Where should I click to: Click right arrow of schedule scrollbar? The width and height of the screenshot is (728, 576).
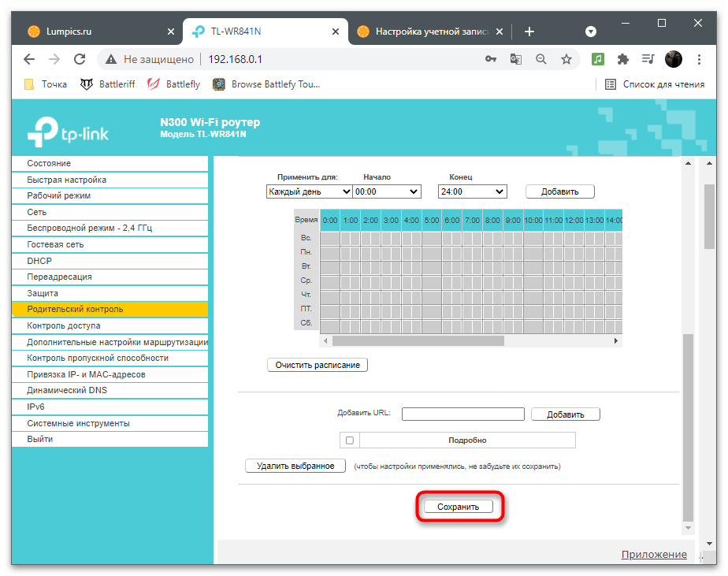(616, 341)
